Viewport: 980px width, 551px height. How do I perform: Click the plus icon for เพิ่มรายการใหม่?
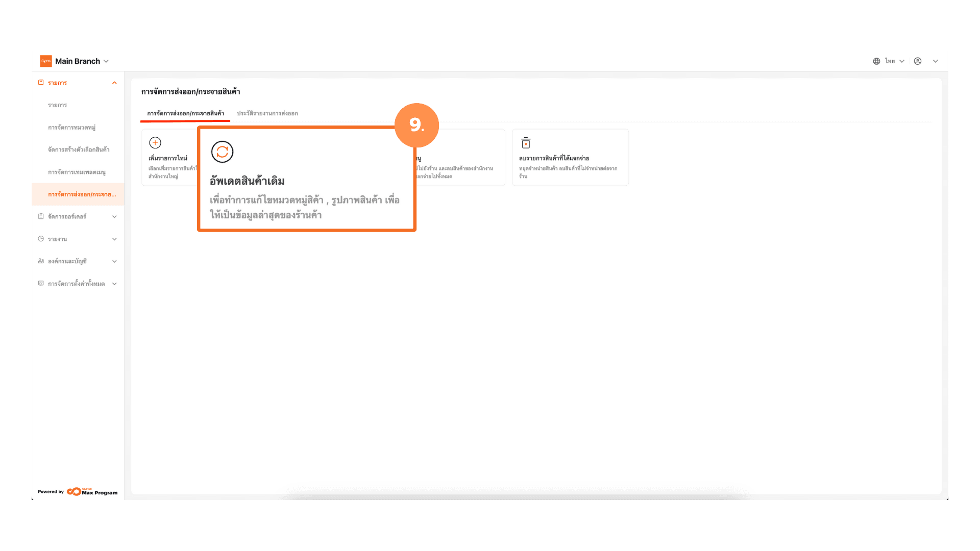[x=155, y=143]
